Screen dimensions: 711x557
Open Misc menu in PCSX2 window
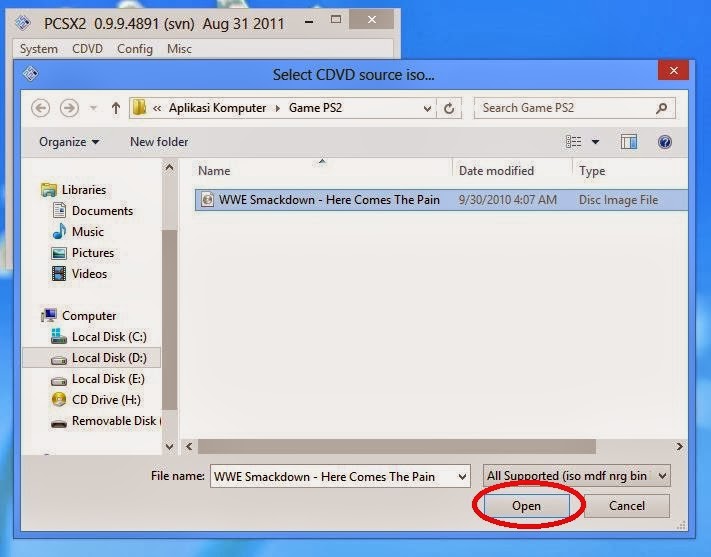pyautogui.click(x=180, y=49)
